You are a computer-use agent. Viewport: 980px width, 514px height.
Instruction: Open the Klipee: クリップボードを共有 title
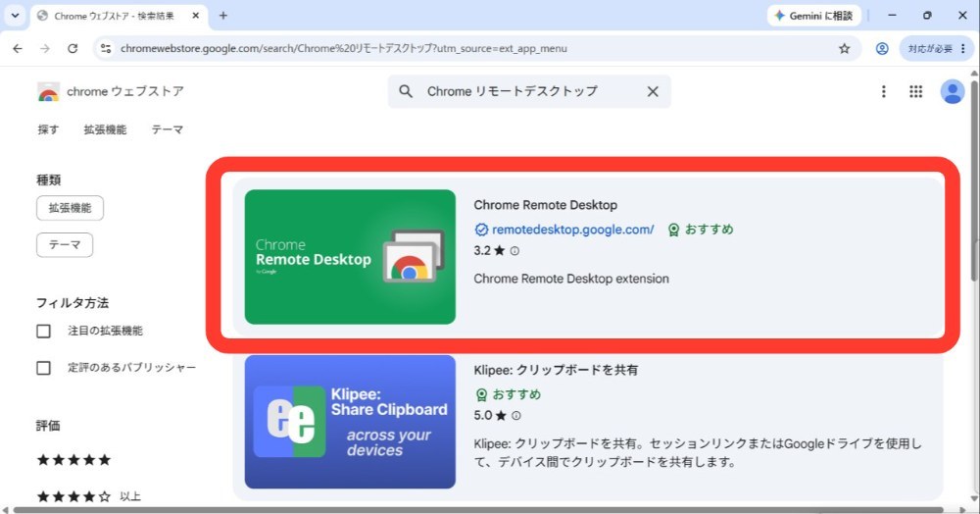coord(556,370)
